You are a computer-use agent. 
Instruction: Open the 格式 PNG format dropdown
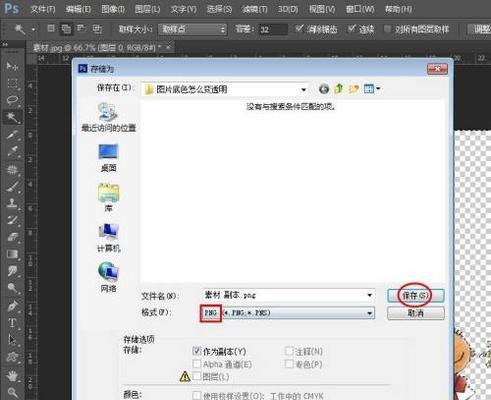click(x=288, y=313)
